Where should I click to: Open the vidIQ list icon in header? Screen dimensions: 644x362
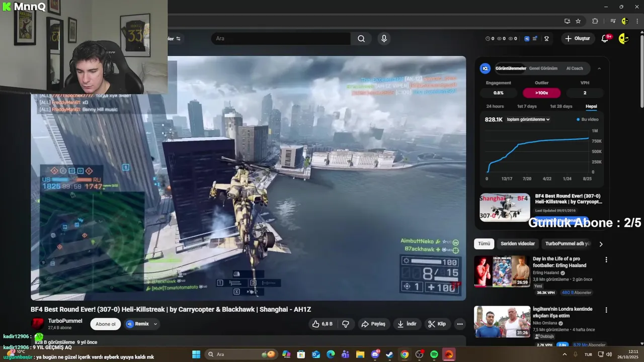pyautogui.click(x=535, y=39)
